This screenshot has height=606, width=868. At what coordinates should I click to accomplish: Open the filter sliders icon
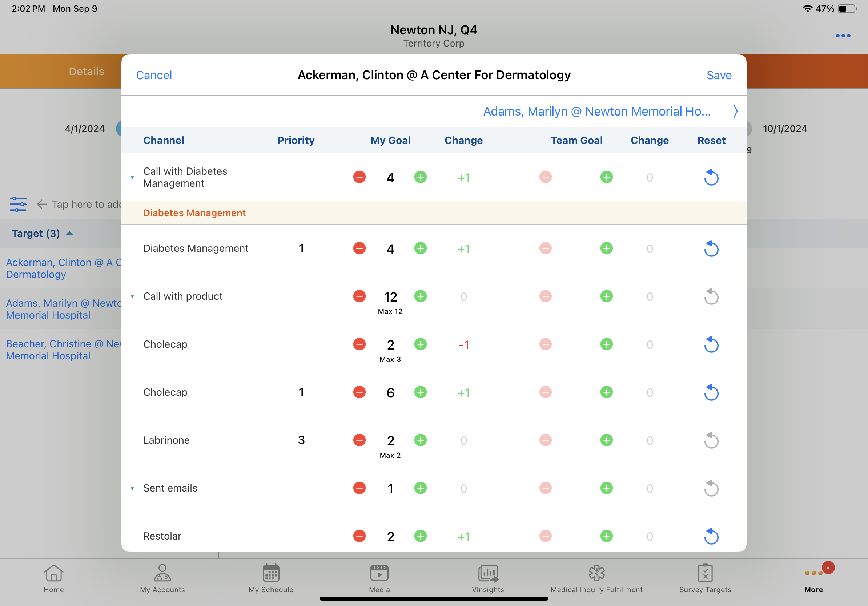tap(18, 204)
